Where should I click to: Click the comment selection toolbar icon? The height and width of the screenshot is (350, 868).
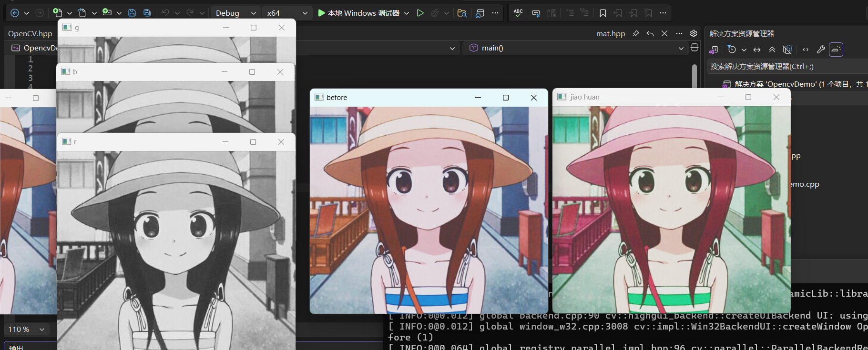click(x=536, y=13)
